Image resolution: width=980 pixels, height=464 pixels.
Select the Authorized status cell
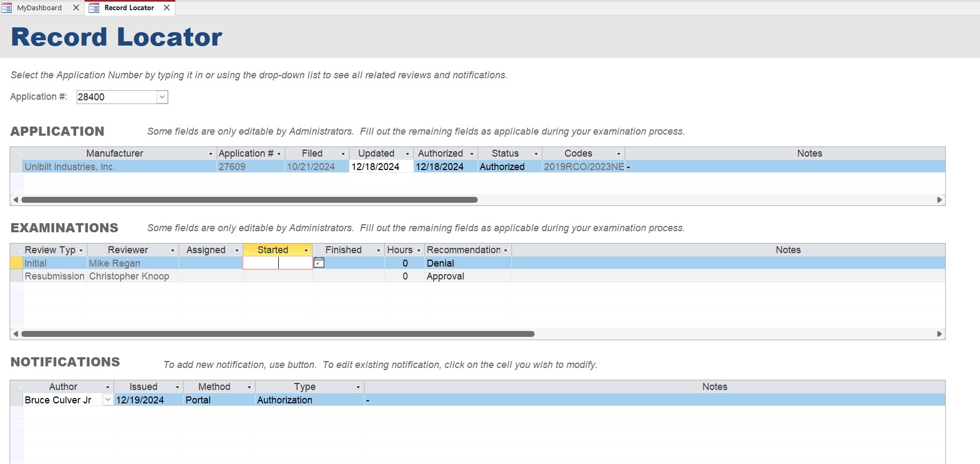click(510, 167)
